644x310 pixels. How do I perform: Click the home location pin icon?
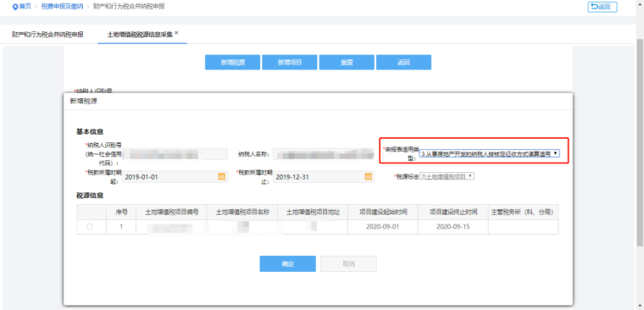[15, 7]
